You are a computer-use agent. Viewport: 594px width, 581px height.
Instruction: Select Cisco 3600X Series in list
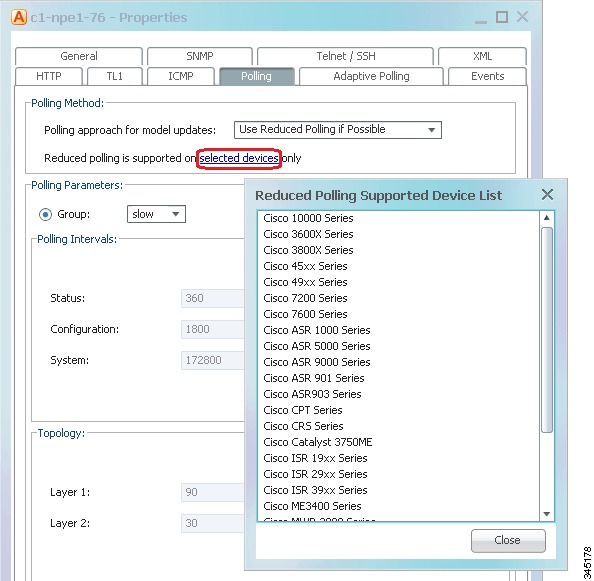point(399,234)
